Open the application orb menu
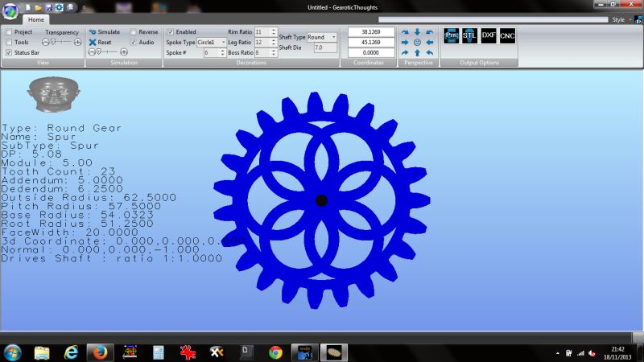The width and height of the screenshot is (644, 362). coord(10,11)
